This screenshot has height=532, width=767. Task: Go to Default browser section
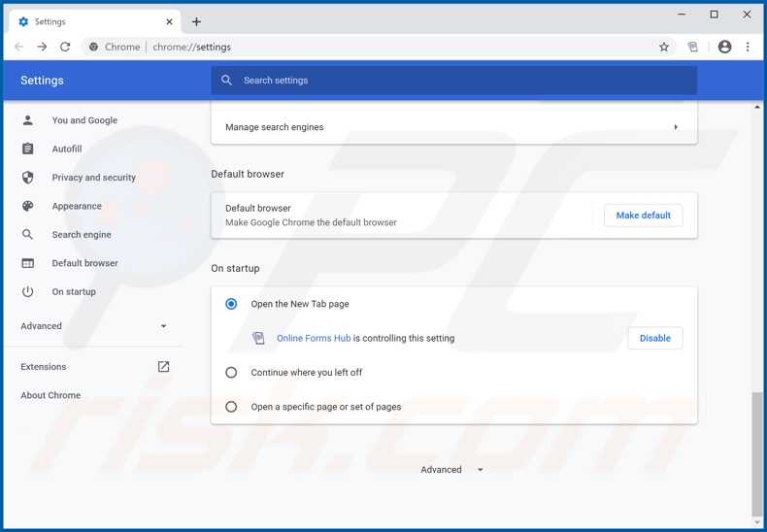(x=85, y=263)
